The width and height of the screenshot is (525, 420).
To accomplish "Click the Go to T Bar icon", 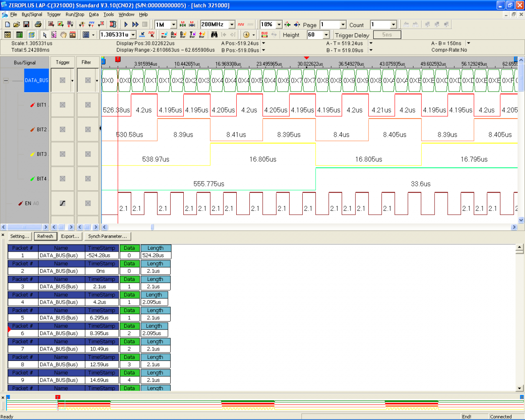I will tap(192, 35).
